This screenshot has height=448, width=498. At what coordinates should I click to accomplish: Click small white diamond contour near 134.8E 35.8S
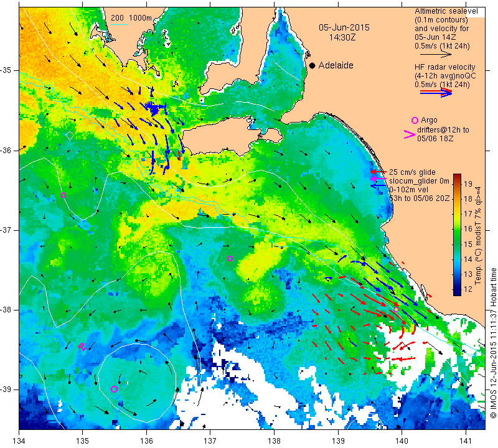[x=70, y=136]
